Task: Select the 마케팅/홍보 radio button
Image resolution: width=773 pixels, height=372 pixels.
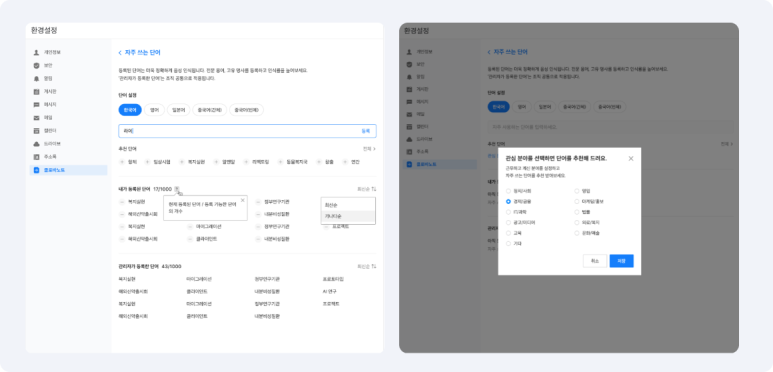Action: (577, 202)
